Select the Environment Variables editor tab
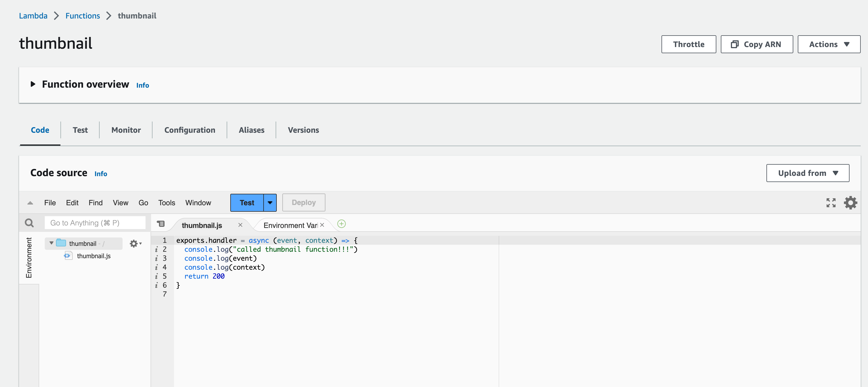 [290, 225]
